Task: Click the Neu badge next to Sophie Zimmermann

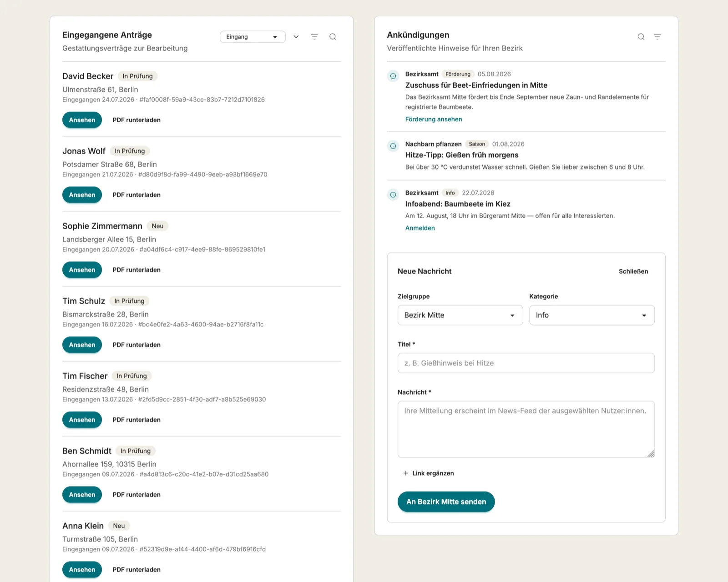Action: 157,226
